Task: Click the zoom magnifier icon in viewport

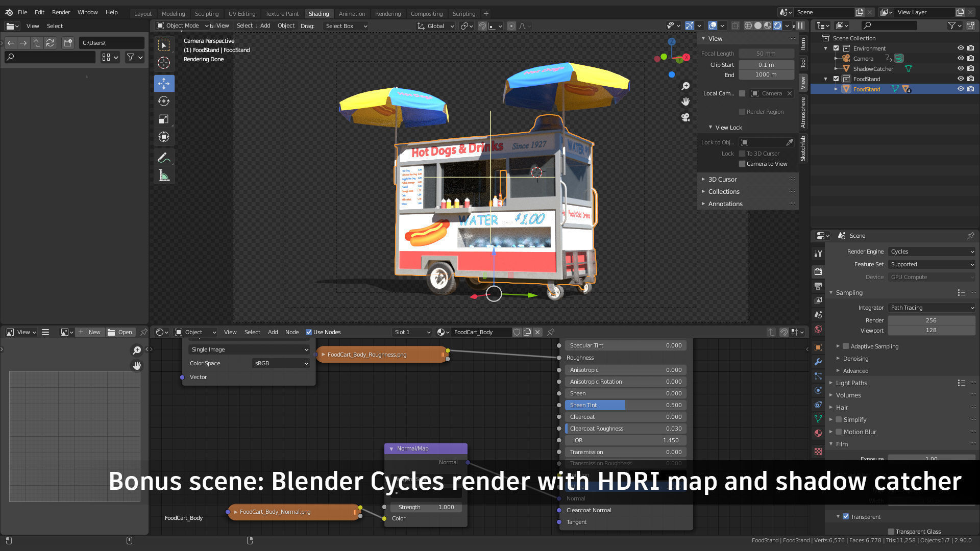Action: (x=685, y=86)
